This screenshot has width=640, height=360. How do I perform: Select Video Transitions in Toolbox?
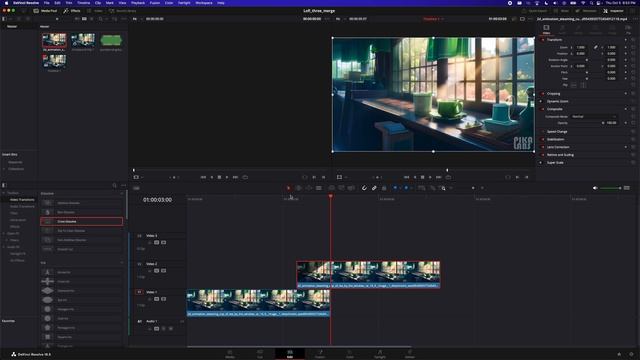click(22, 200)
